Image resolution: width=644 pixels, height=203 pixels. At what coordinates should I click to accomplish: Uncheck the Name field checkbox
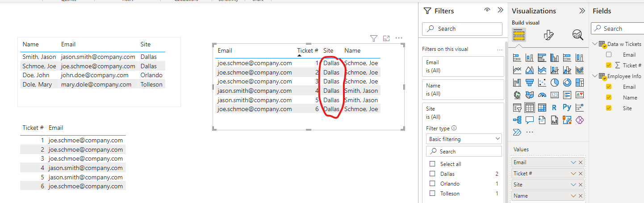pos(609,97)
